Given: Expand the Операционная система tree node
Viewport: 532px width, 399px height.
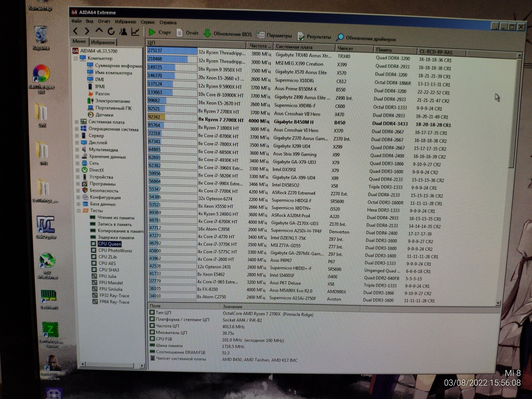Looking at the screenshot, I should coord(77,129).
